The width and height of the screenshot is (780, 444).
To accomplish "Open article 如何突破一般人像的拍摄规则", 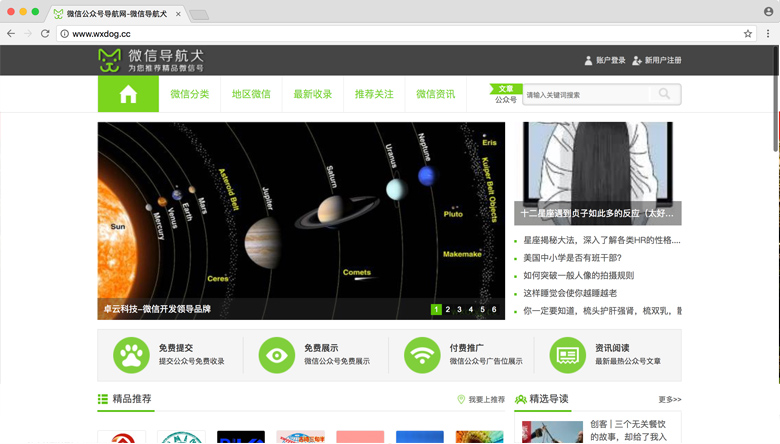I will 578,275.
